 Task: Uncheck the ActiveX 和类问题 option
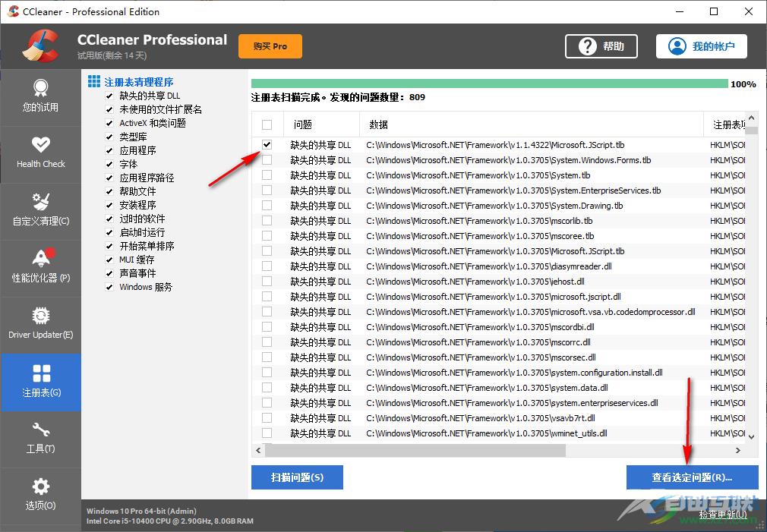point(109,122)
